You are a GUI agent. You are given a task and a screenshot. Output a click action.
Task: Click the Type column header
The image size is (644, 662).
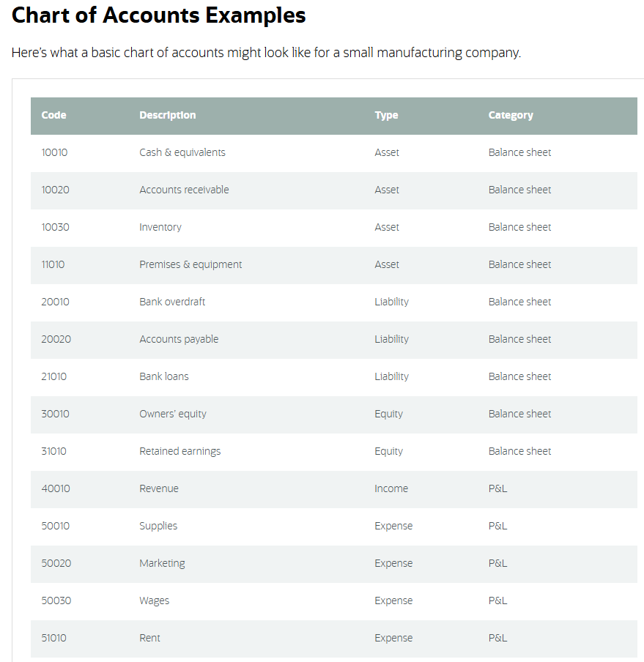click(386, 115)
